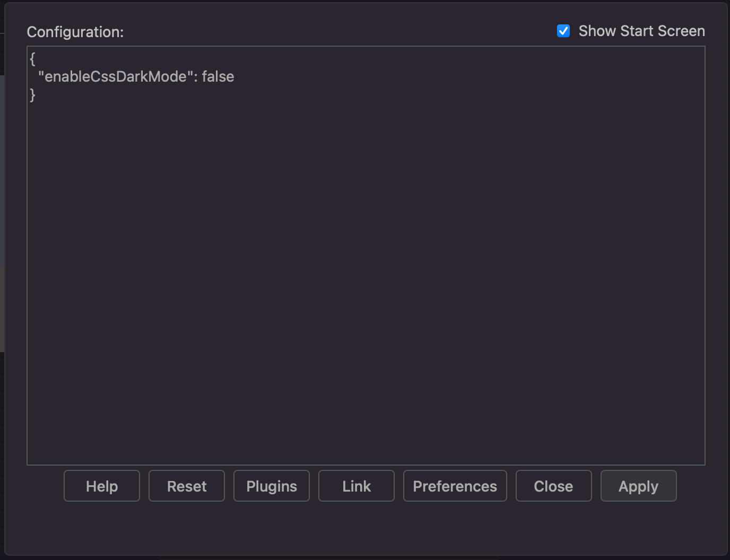The image size is (730, 560).
Task: Apply the configuration changes
Action: click(x=638, y=486)
